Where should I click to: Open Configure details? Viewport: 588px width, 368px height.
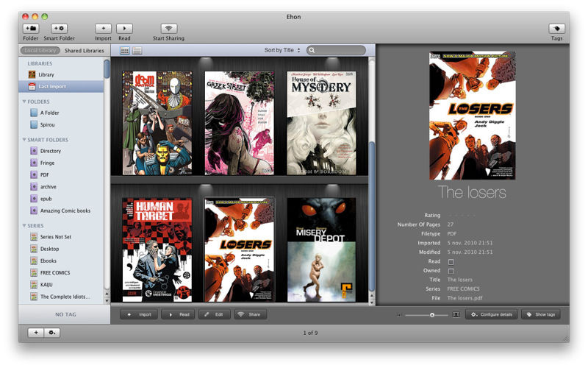click(x=491, y=314)
